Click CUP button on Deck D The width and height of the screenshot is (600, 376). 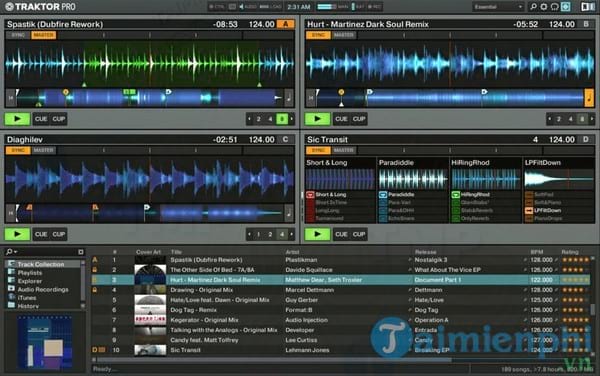coord(359,234)
